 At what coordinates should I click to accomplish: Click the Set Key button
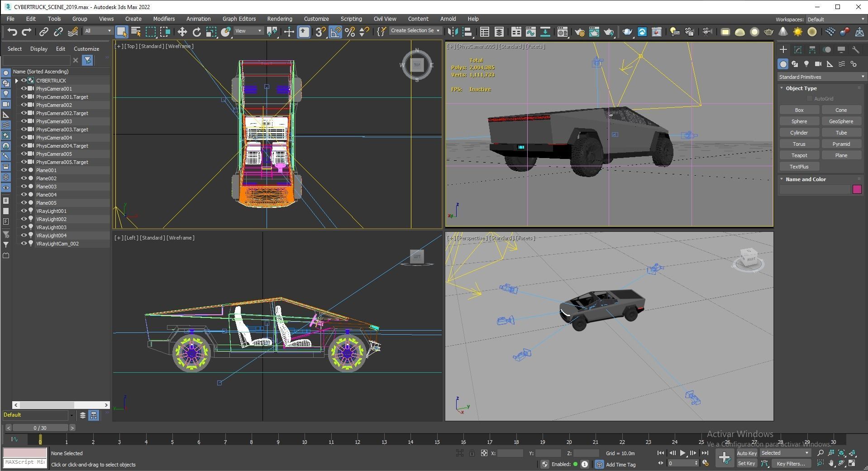(746, 463)
